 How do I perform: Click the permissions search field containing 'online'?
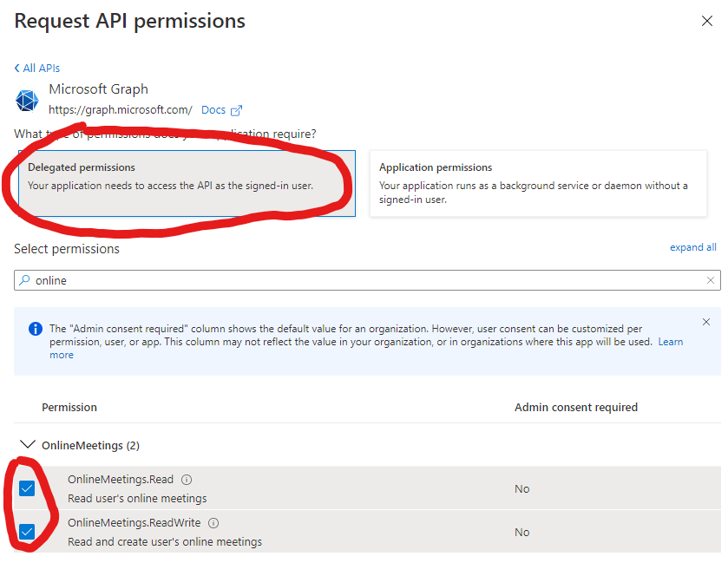point(367,280)
